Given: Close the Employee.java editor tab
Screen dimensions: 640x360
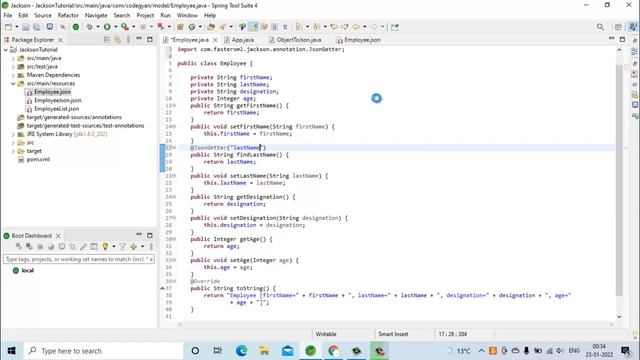Looking at the screenshot, I should [215, 40].
